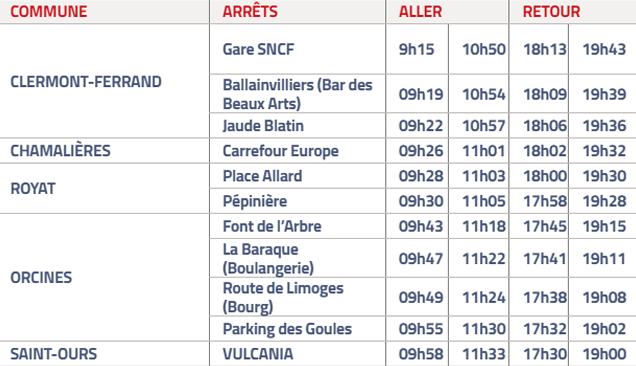Click the Place Allard stop
The height and width of the screenshot is (366, 636).
pos(262,176)
